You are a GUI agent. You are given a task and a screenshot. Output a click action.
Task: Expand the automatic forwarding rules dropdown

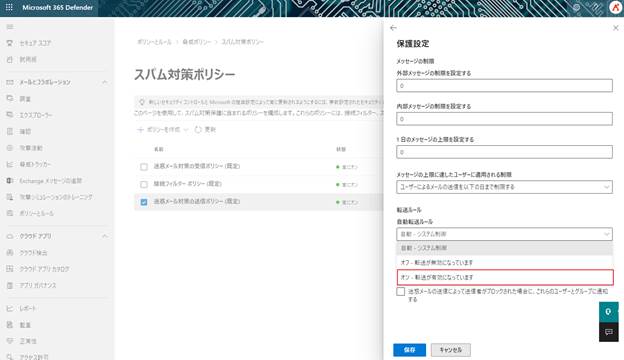(x=504, y=234)
